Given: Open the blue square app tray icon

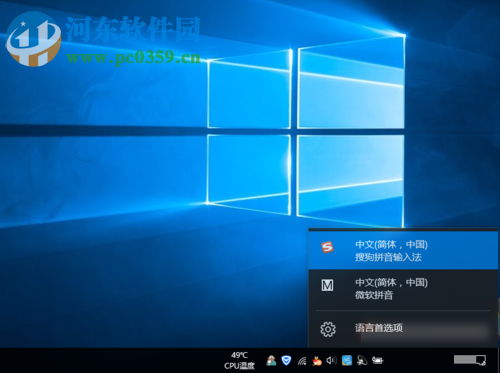Looking at the screenshot, I should click(x=347, y=360).
